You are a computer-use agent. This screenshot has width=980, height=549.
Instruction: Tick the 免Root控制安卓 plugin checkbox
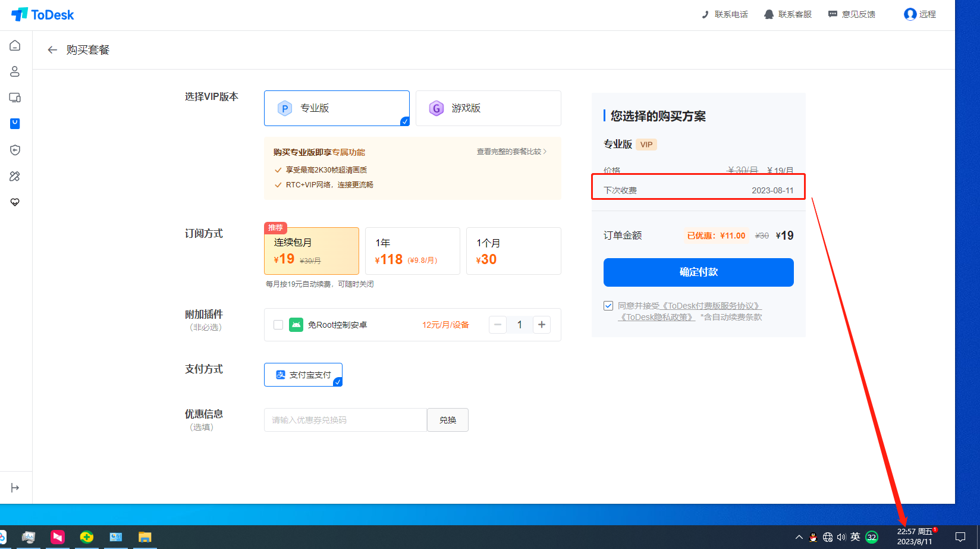(x=278, y=325)
